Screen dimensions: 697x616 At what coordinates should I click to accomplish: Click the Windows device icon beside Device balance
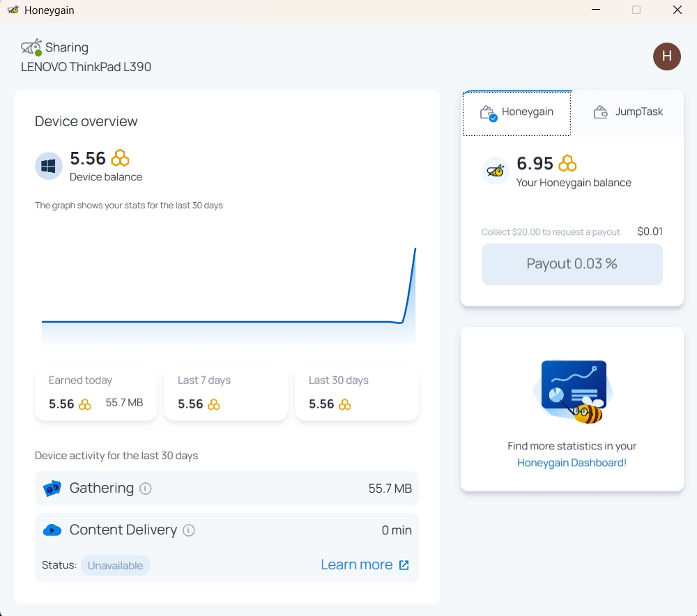tap(49, 166)
